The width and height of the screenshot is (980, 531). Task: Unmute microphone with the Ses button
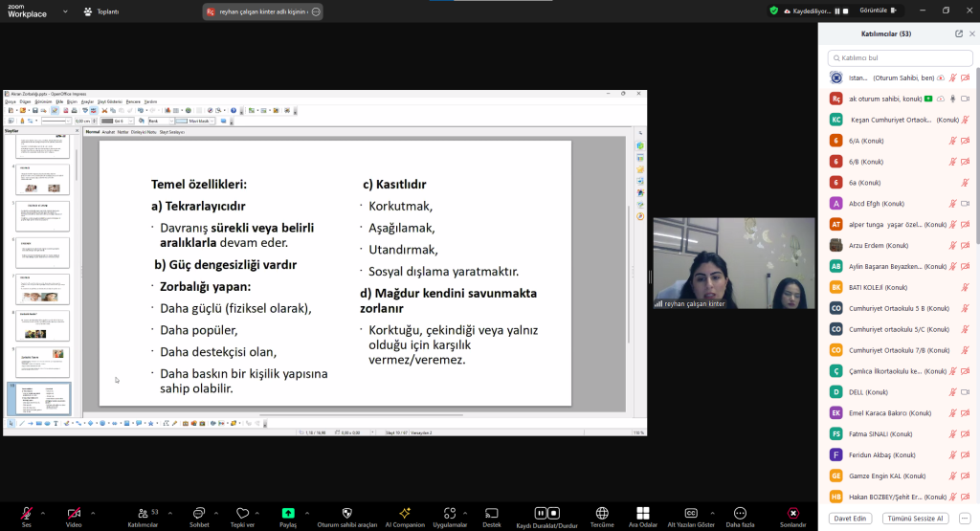26,514
